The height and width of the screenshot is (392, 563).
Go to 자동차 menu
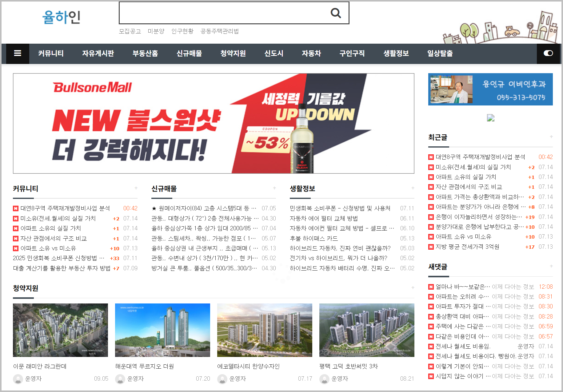(x=311, y=53)
